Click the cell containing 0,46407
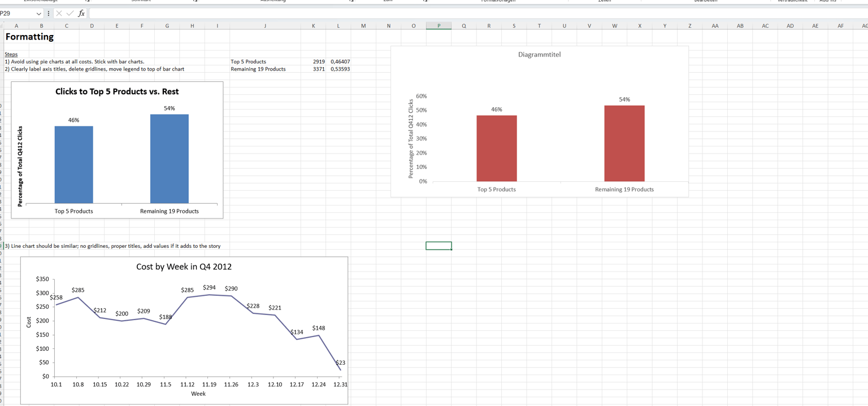 (x=340, y=62)
